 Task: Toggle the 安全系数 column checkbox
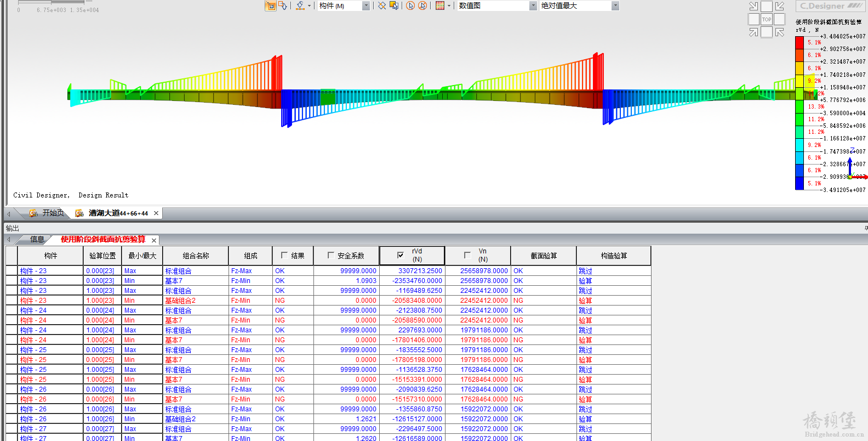pyautogui.click(x=331, y=255)
